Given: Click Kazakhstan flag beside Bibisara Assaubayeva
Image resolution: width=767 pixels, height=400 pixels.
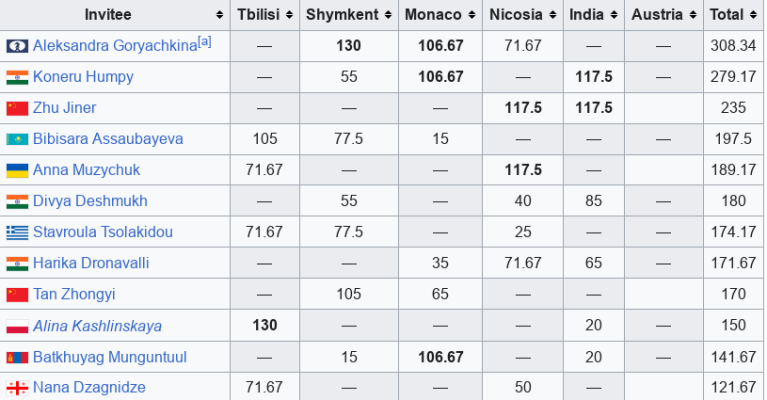Looking at the screenshot, I should click(17, 139).
